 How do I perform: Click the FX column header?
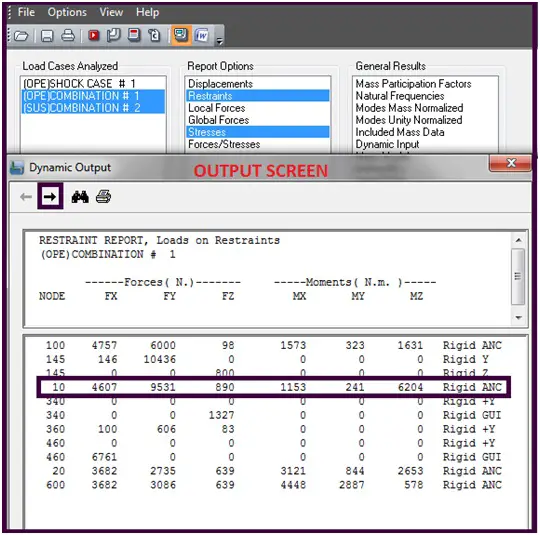click(x=111, y=296)
